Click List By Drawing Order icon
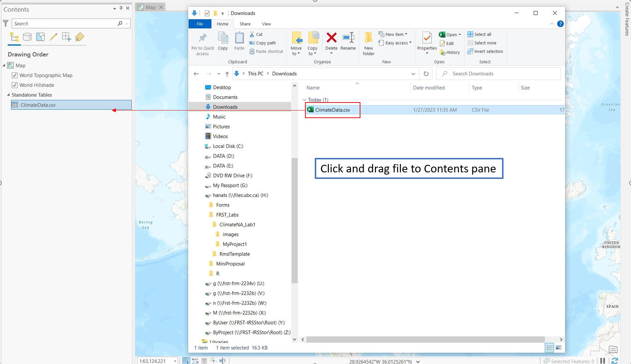The image size is (631, 364). click(14, 37)
